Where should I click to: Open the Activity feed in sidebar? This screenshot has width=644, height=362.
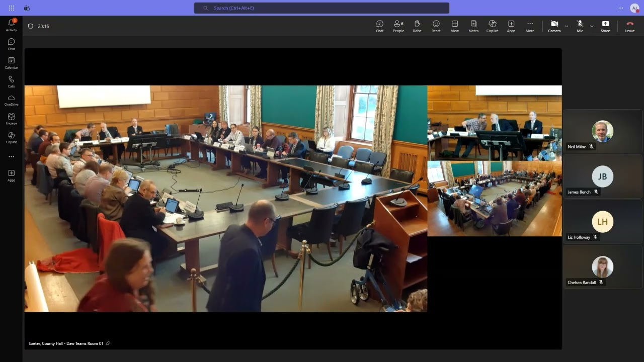[x=11, y=25]
